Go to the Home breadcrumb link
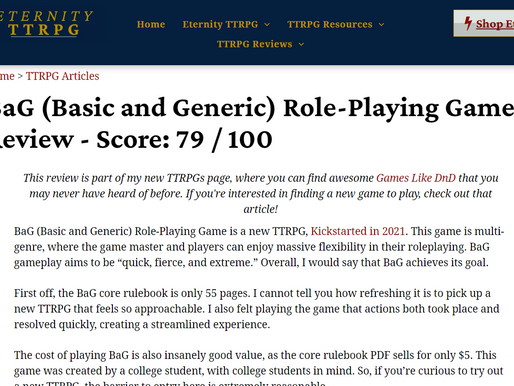514x386 pixels. (x=7, y=76)
